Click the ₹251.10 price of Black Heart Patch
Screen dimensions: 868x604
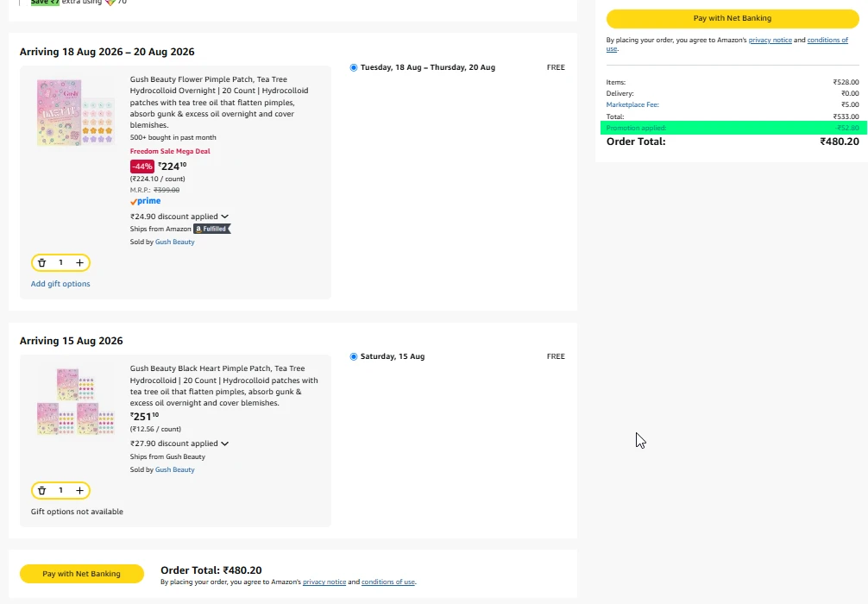tap(144, 416)
